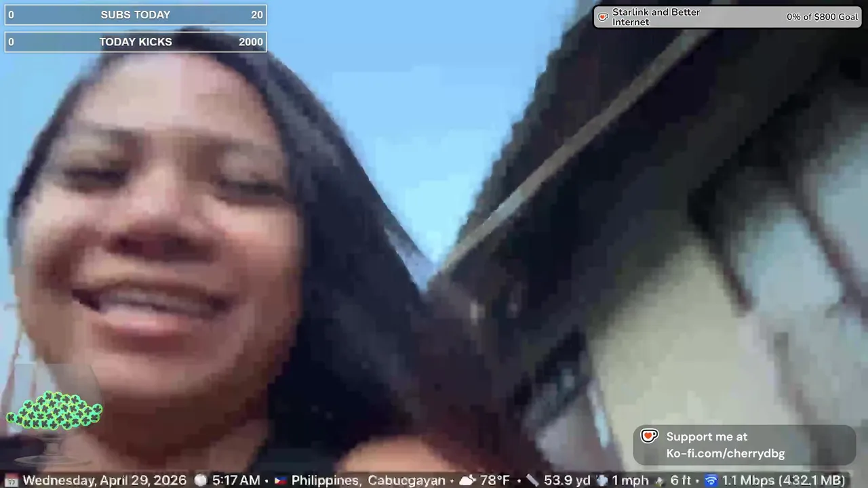Image resolution: width=868 pixels, height=488 pixels.
Task: Open the Ko-fi.com/cherrydbg link
Action: click(725, 454)
